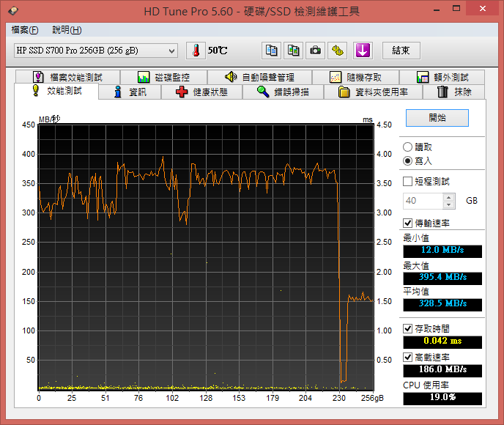Click the GB unit label
The width and height of the screenshot is (504, 425).
(472, 201)
